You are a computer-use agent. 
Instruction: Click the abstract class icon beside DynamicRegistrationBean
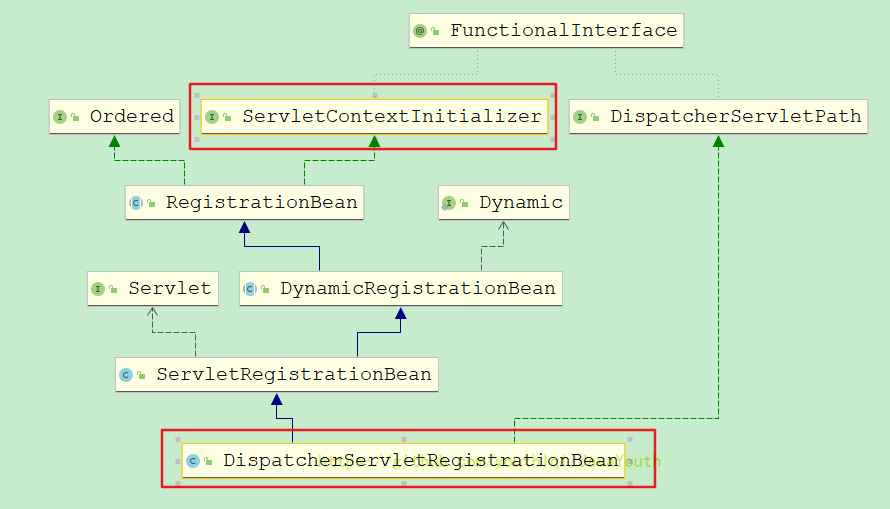(250, 289)
